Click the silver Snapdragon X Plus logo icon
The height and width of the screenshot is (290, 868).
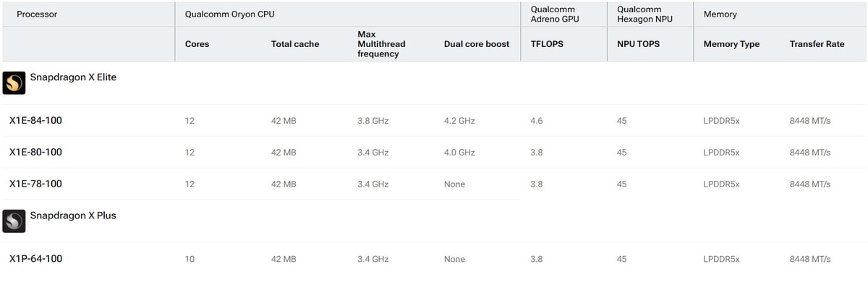pyautogui.click(x=14, y=221)
